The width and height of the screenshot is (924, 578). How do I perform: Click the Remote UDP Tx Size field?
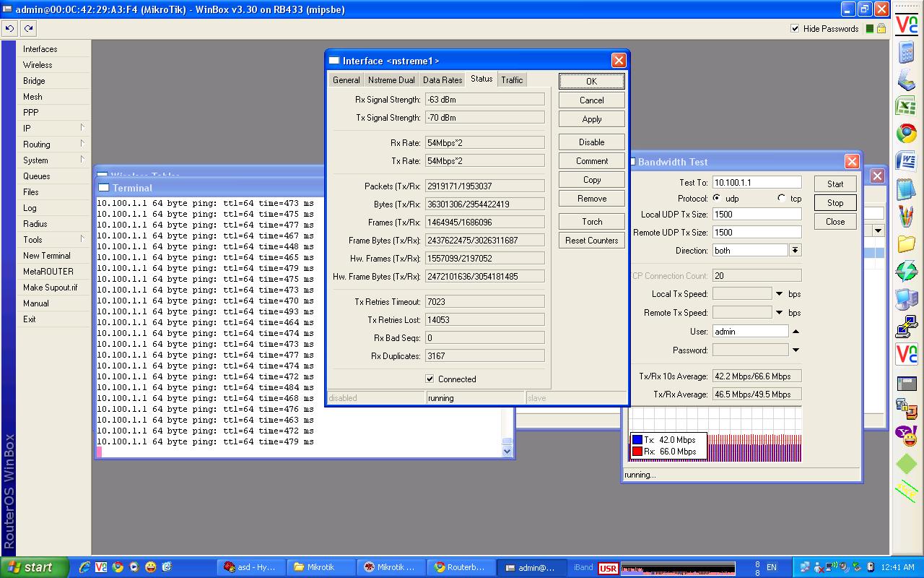coord(757,233)
